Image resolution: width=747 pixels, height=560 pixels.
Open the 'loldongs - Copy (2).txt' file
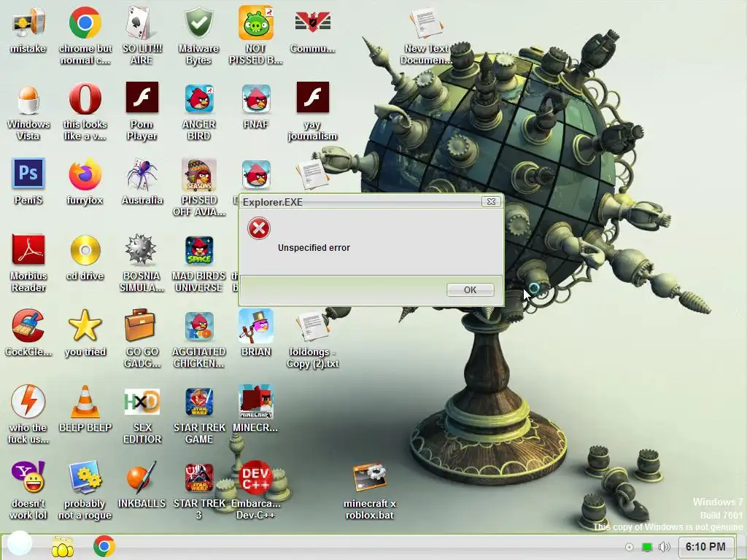312,326
